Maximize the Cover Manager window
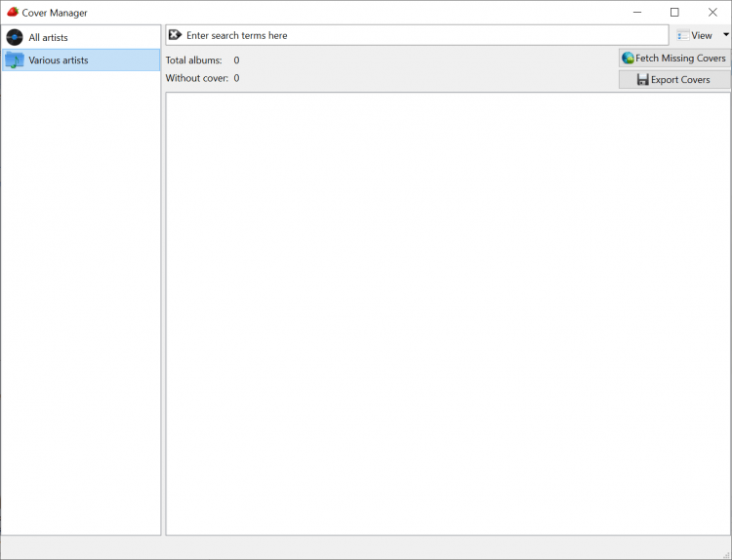The width and height of the screenshot is (732, 560). pyautogui.click(x=674, y=13)
